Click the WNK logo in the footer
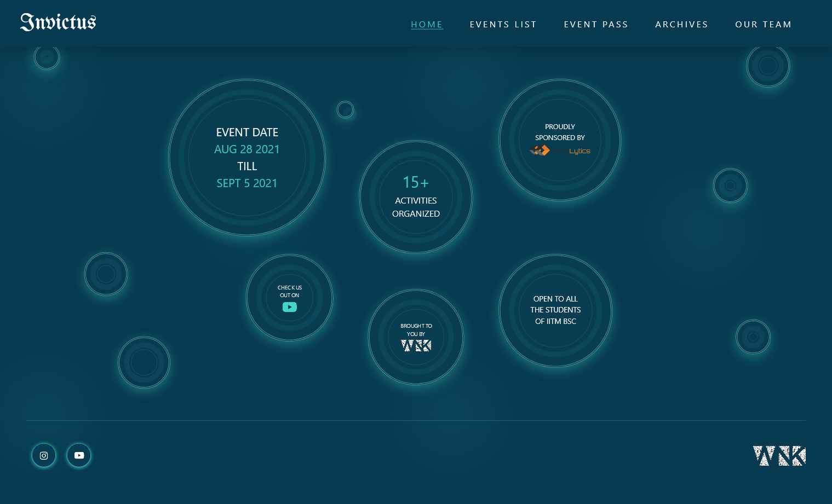Screen dimensions: 832x504 tap(779, 455)
